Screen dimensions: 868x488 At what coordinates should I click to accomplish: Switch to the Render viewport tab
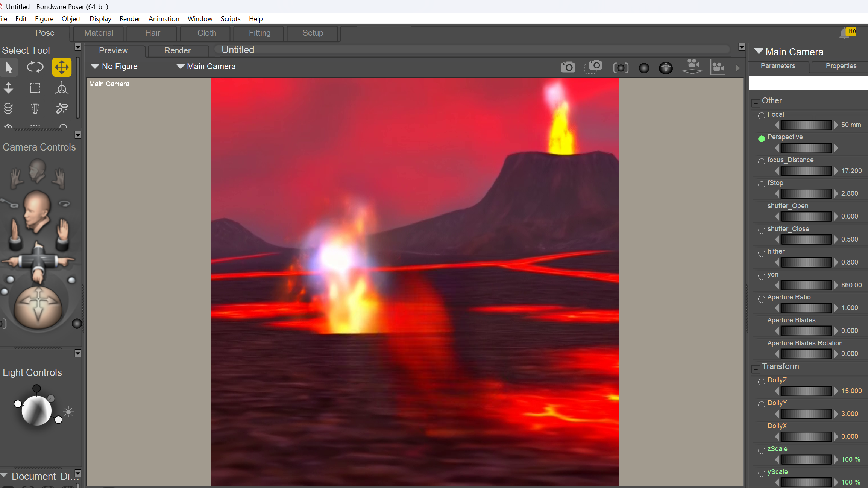click(x=178, y=51)
